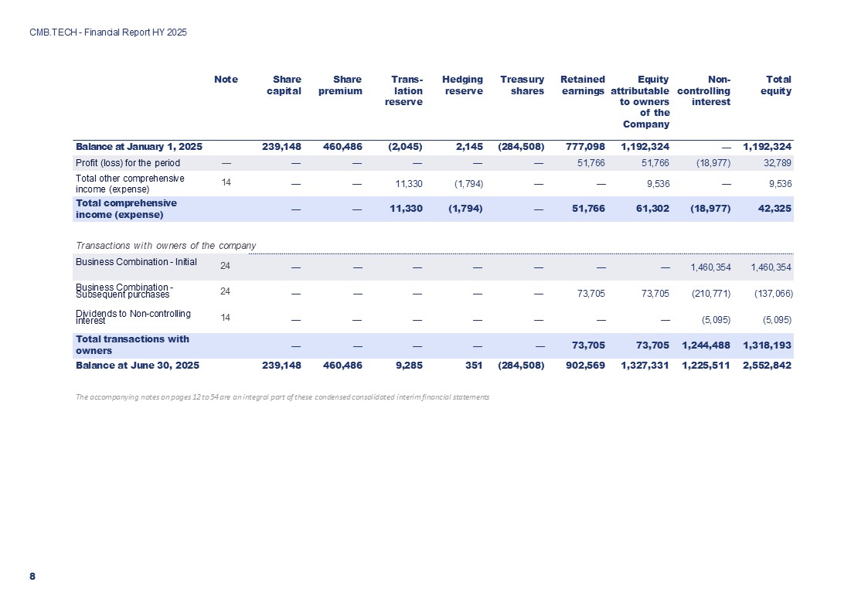The width and height of the screenshot is (868, 616).
Task: Click the 'Retained earnings' column header
Action: click(x=582, y=85)
